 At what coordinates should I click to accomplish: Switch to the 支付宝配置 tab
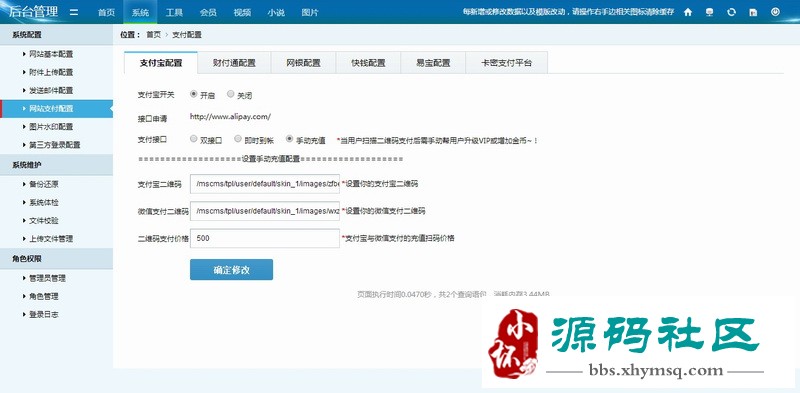(x=161, y=63)
